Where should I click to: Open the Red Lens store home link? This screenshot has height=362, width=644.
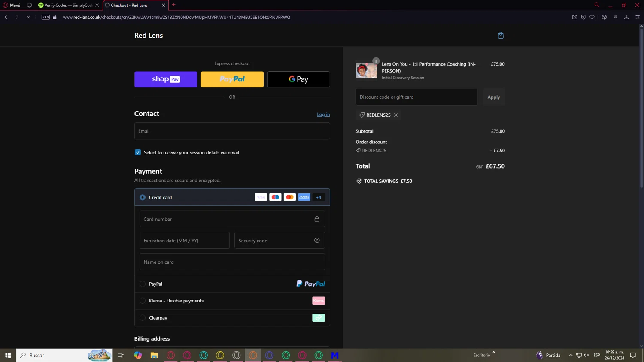[x=149, y=36]
